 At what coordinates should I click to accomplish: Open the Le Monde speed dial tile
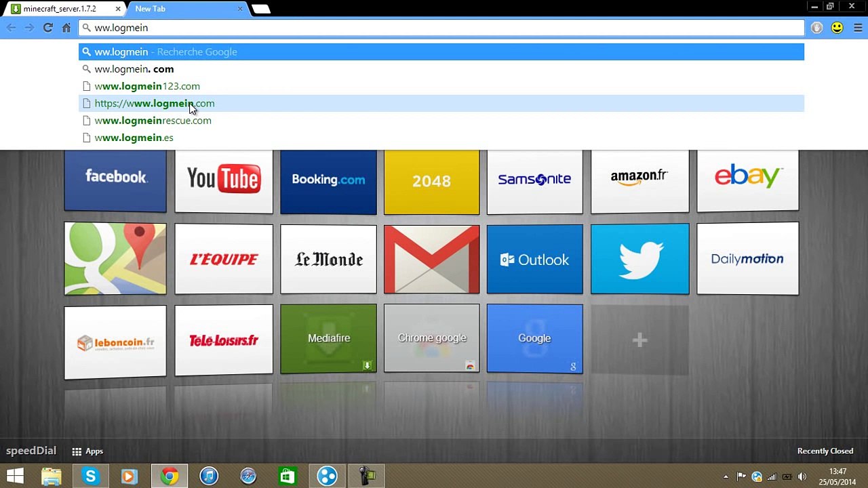click(x=328, y=259)
